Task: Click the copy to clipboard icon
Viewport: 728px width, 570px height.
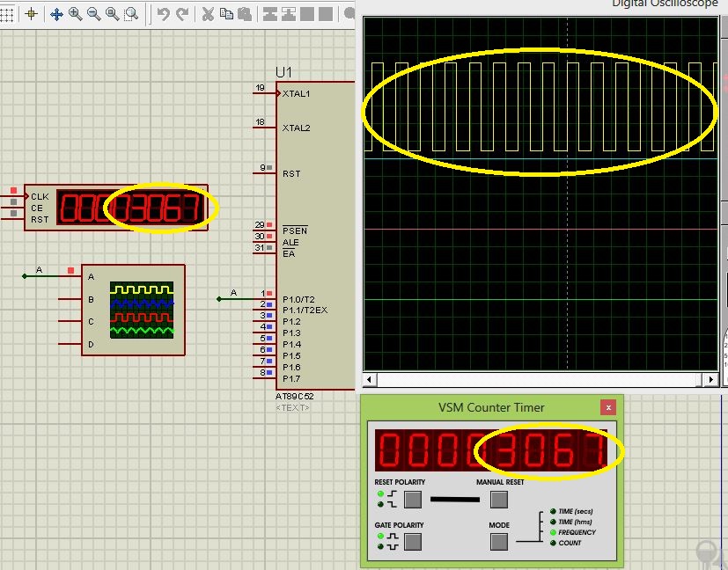Action: click(x=226, y=14)
